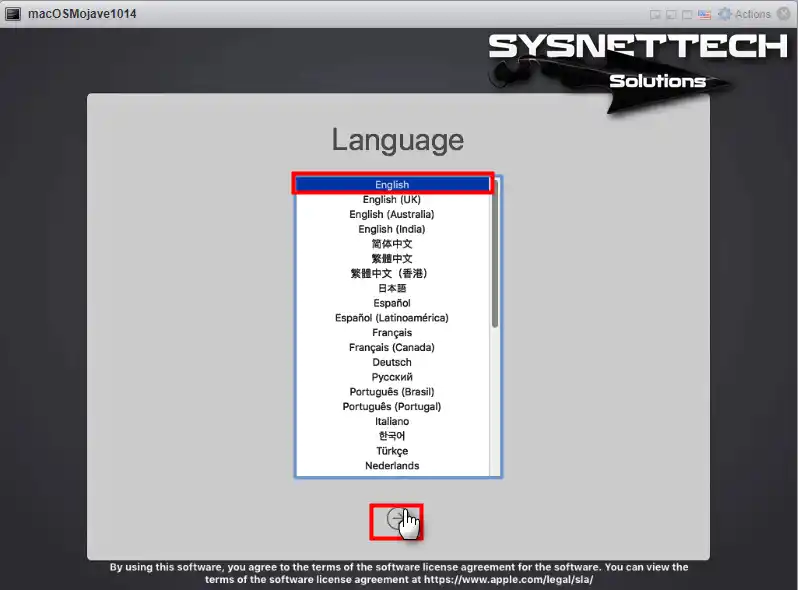Choose Español as the language
Viewport: 798px width, 590px height.
tap(392, 303)
